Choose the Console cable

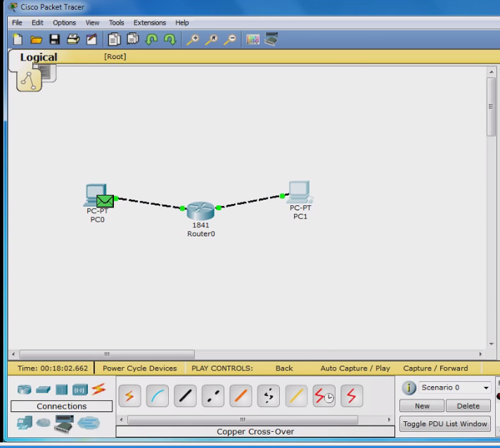point(158,396)
